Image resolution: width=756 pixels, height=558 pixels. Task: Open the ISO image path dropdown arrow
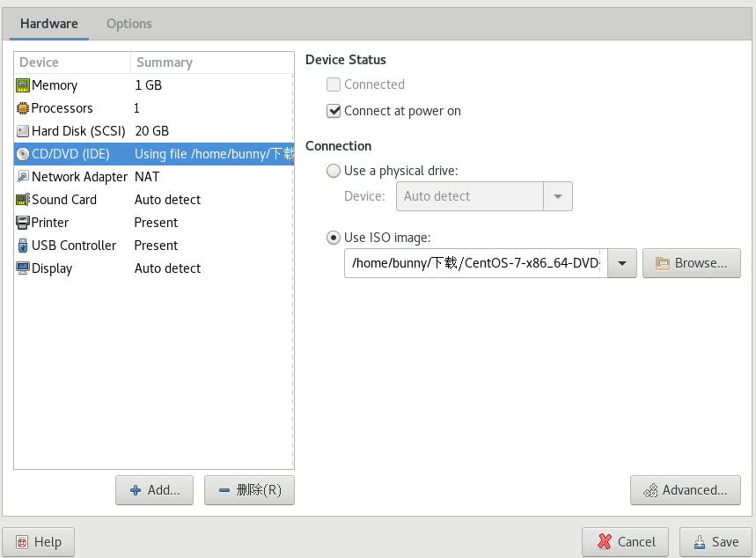[622, 263]
